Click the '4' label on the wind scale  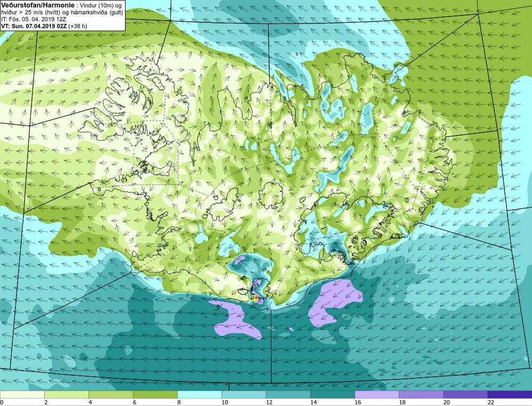(x=90, y=402)
